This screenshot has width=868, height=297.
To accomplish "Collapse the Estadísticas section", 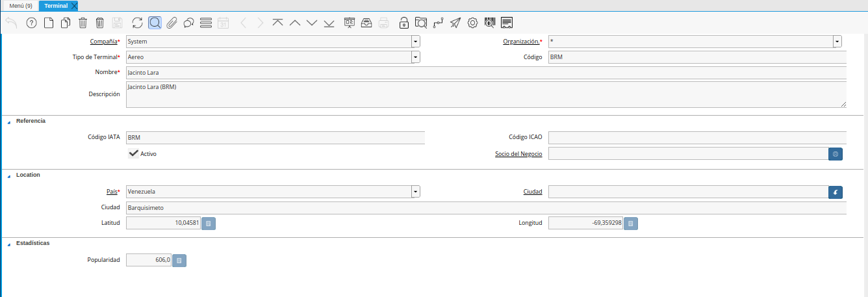I will (x=9, y=244).
